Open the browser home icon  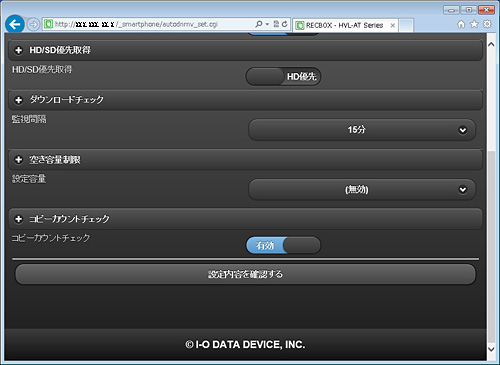[461, 24]
